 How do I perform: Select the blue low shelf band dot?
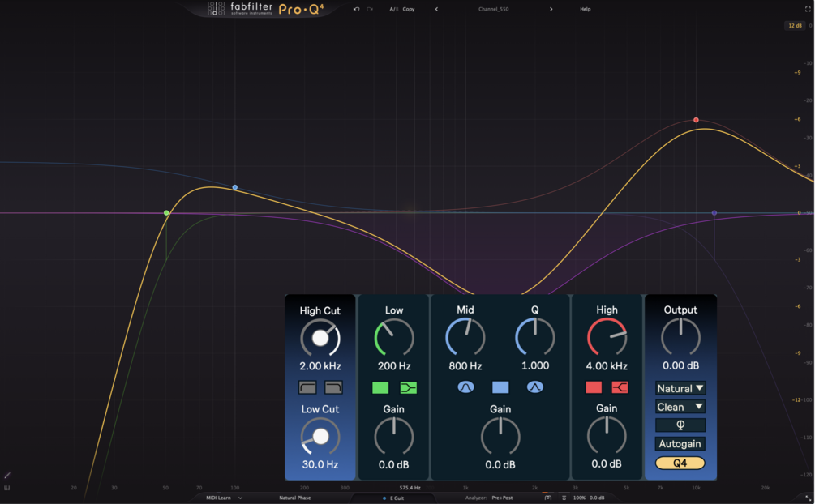(x=235, y=187)
